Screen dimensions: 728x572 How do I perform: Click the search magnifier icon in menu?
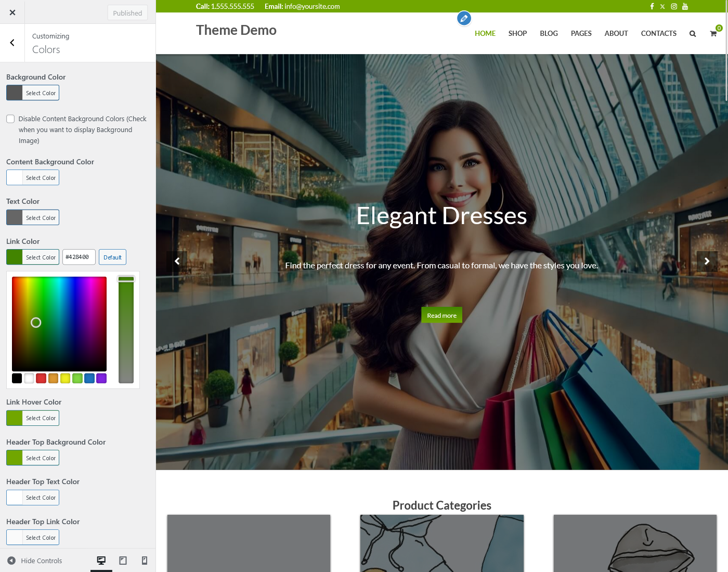click(693, 34)
